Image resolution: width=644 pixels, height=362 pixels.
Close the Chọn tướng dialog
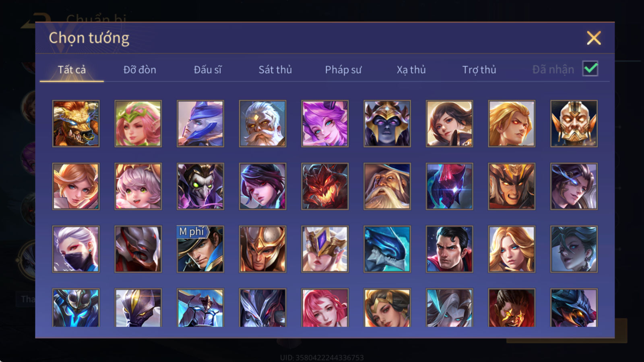[x=594, y=38]
